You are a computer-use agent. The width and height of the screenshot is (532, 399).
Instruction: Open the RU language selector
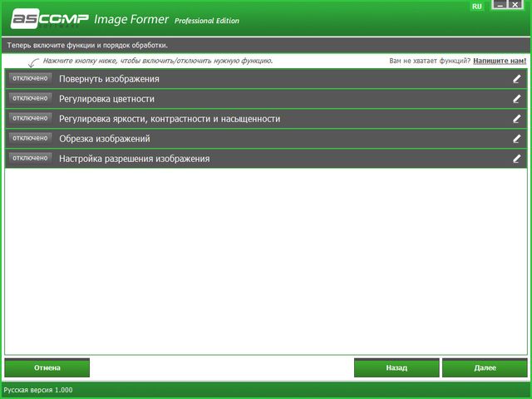click(x=476, y=7)
